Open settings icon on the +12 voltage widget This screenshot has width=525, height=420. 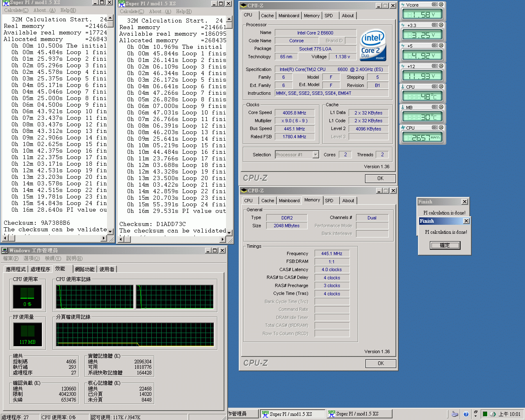tap(435, 66)
